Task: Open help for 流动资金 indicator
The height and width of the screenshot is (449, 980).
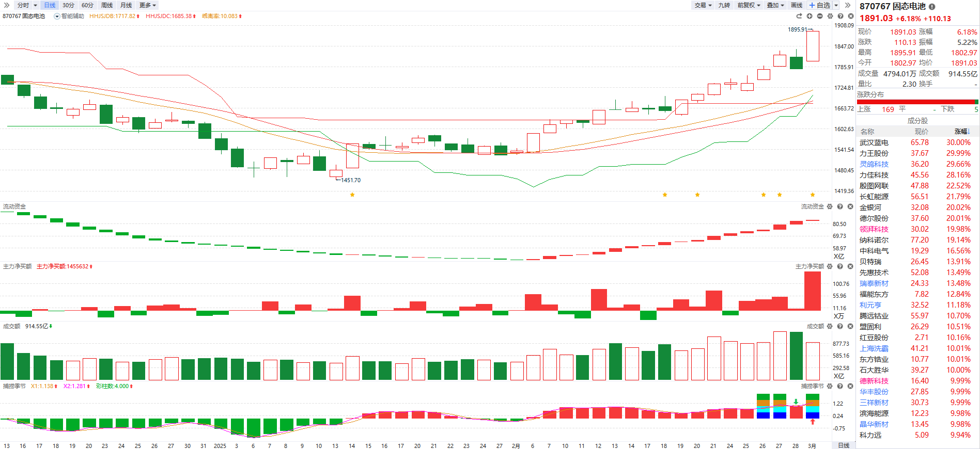Action: point(840,206)
